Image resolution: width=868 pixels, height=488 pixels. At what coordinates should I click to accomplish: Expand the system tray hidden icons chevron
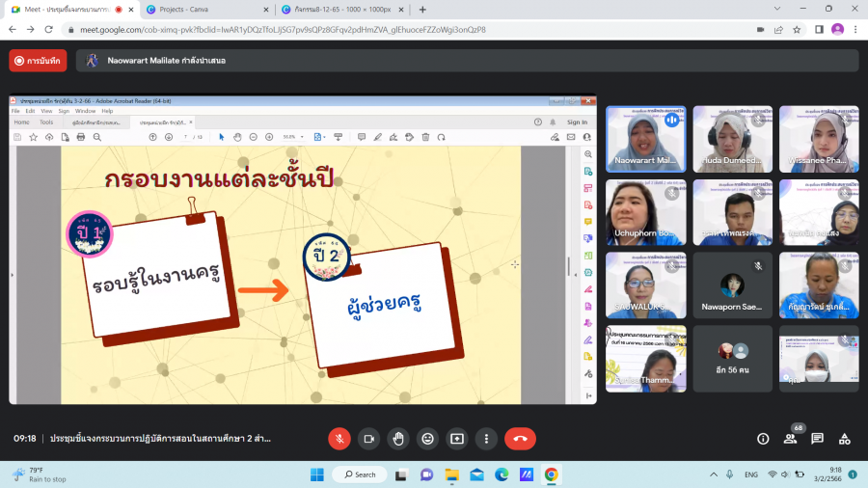(724, 474)
